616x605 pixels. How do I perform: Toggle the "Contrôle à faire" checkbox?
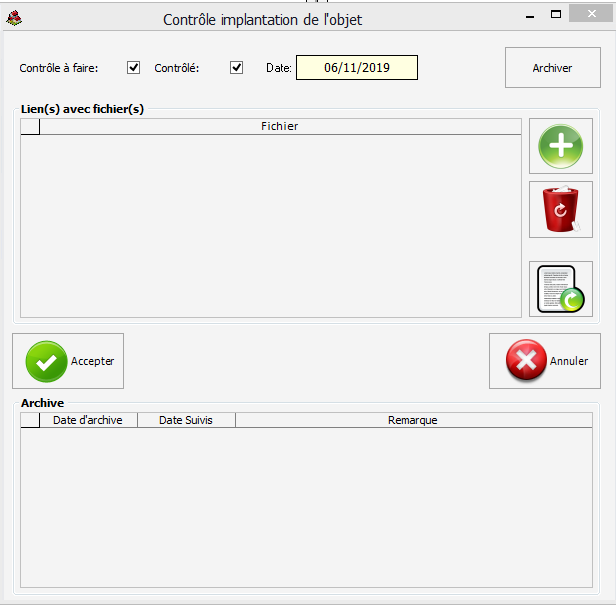[134, 68]
